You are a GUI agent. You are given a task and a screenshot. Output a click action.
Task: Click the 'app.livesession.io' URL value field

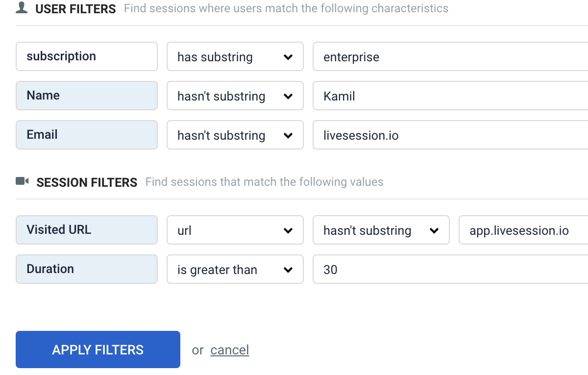click(523, 230)
